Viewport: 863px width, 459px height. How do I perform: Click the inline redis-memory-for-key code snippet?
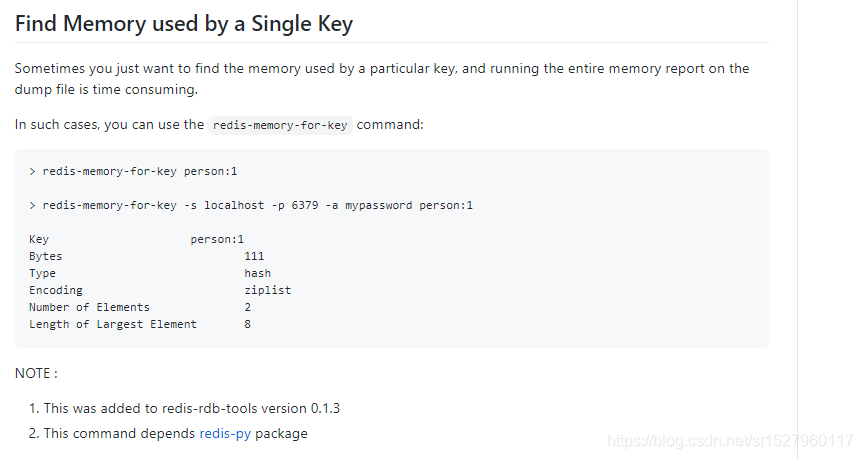(x=280, y=125)
